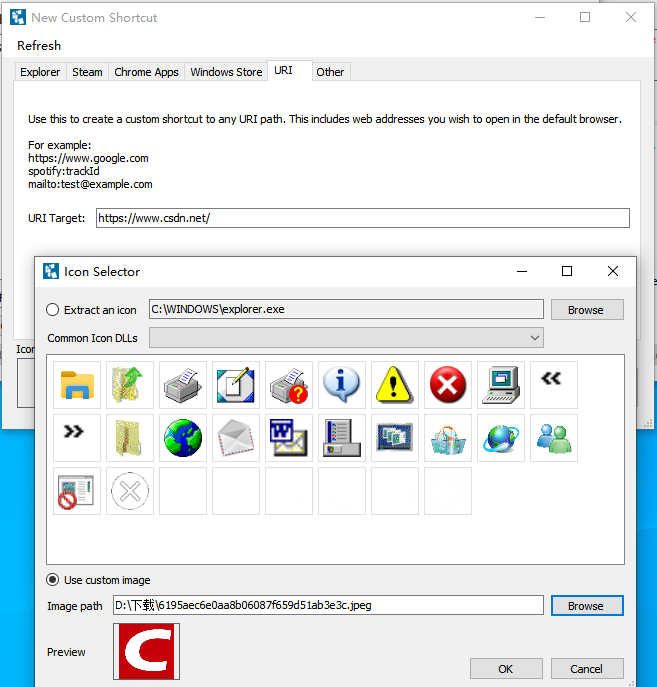The image size is (657, 687).
Task: Click the explorer.exe path field
Action: [346, 309]
